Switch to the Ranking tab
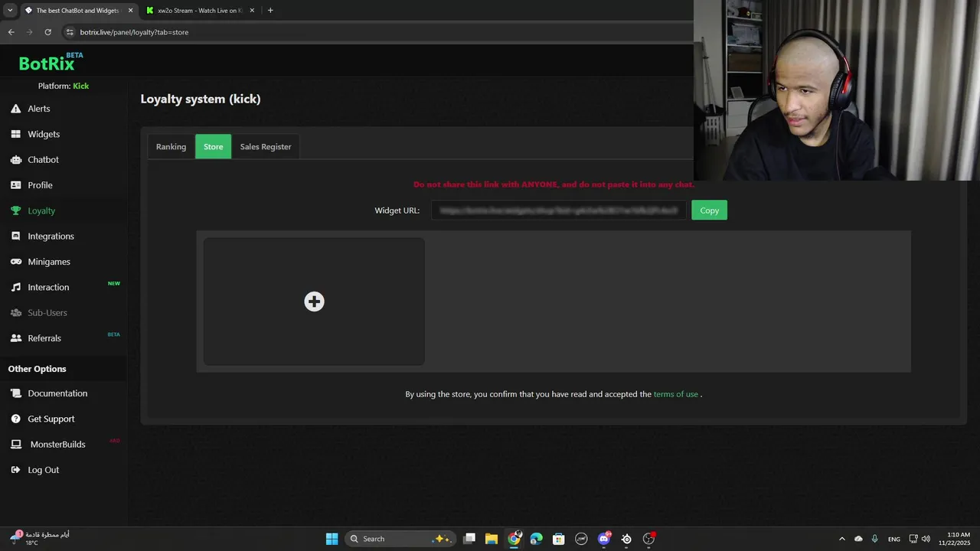The image size is (980, 551). tap(171, 147)
